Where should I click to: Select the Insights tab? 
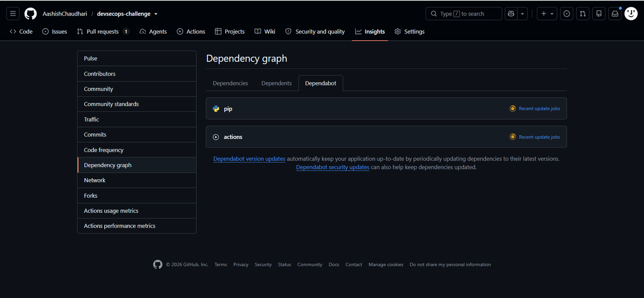(370, 32)
